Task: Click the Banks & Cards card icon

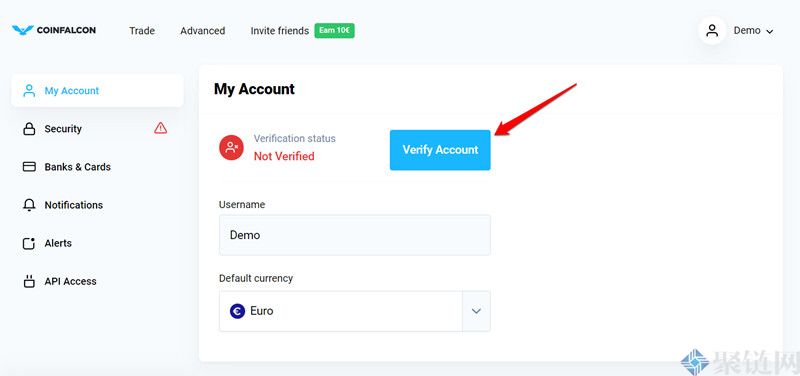Action: pos(29,167)
